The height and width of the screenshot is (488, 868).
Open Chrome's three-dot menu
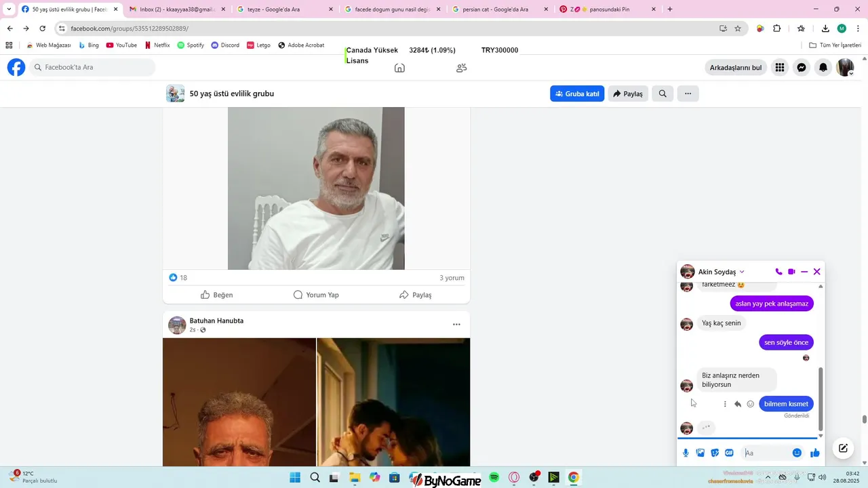tap(859, 28)
